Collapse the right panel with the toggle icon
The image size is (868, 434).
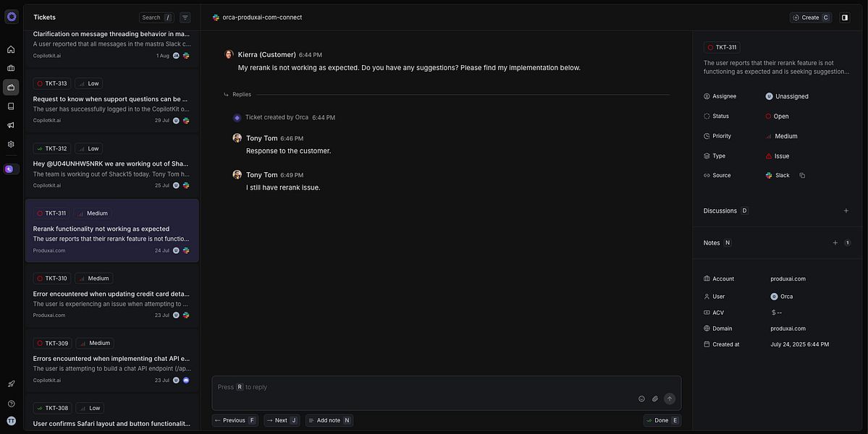tap(844, 17)
